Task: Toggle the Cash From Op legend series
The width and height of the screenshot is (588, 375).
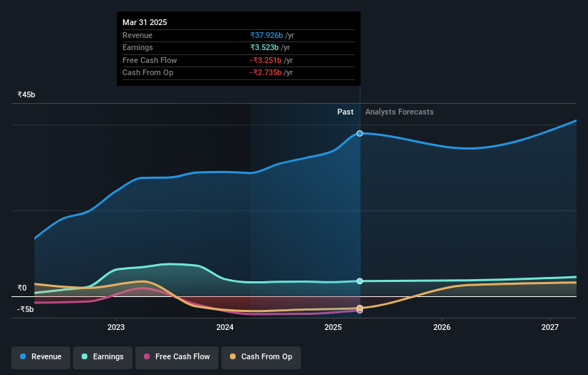Action: (x=261, y=357)
